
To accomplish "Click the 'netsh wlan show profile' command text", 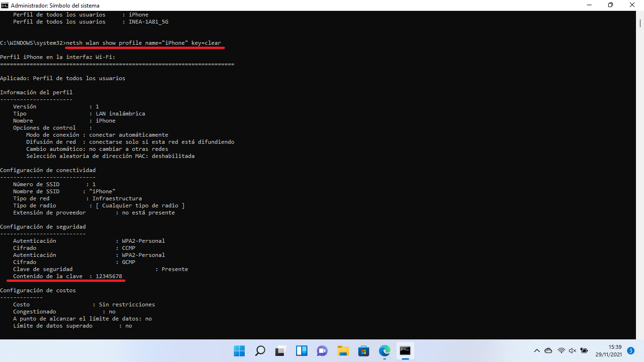I will click(144, 43).
